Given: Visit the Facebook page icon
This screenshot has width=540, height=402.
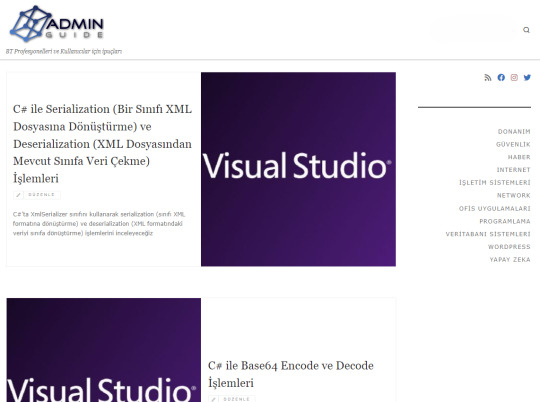Looking at the screenshot, I should click(x=501, y=78).
